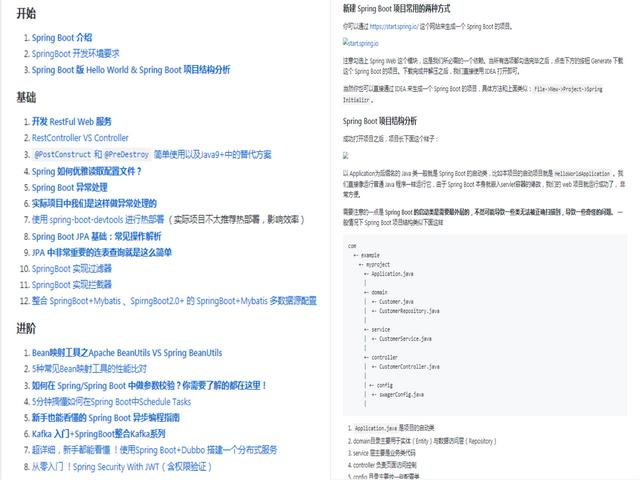Open the Spring Boot 中 Schedule Tasks link
This screenshot has height=480, width=640.
(111, 402)
